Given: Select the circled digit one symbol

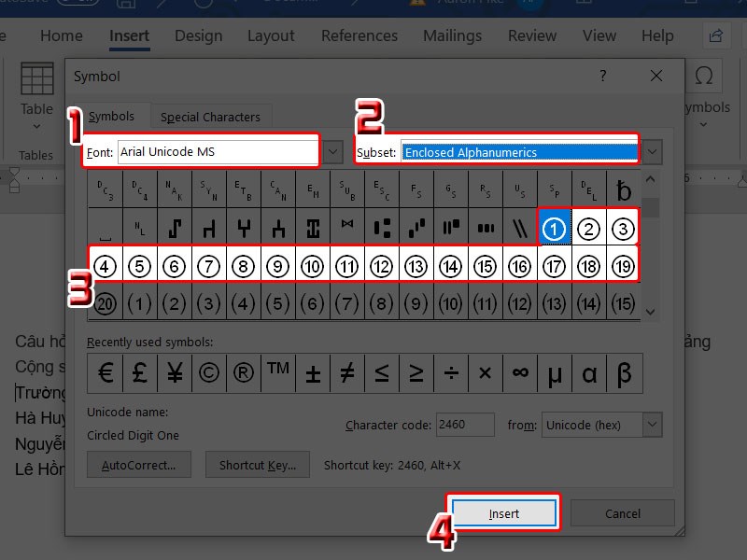Looking at the screenshot, I should tap(554, 228).
